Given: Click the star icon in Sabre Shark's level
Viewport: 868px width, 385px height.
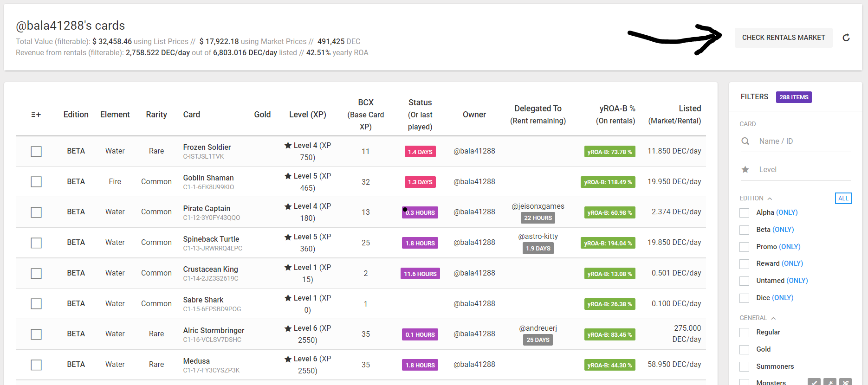Looking at the screenshot, I should 288,298.
